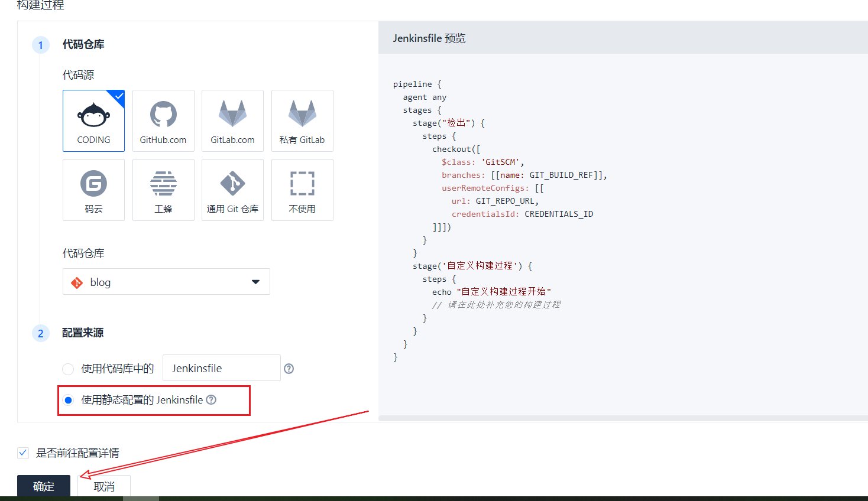Open help icon next to Jenkinsfile field
The width and height of the screenshot is (868, 501).
(289, 369)
